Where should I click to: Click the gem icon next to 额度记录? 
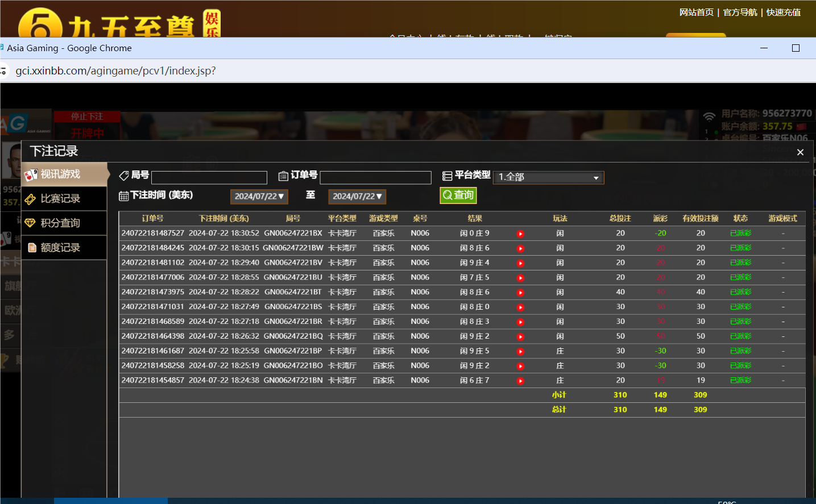click(x=32, y=247)
